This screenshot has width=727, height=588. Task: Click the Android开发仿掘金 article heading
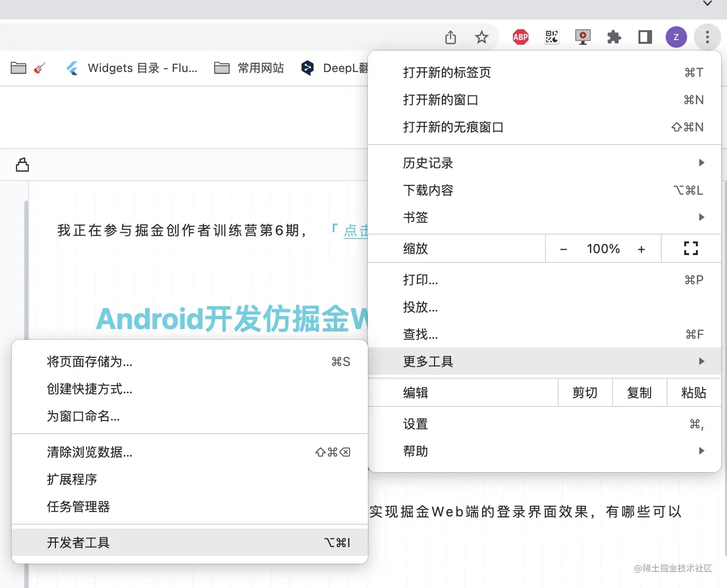tap(232, 319)
